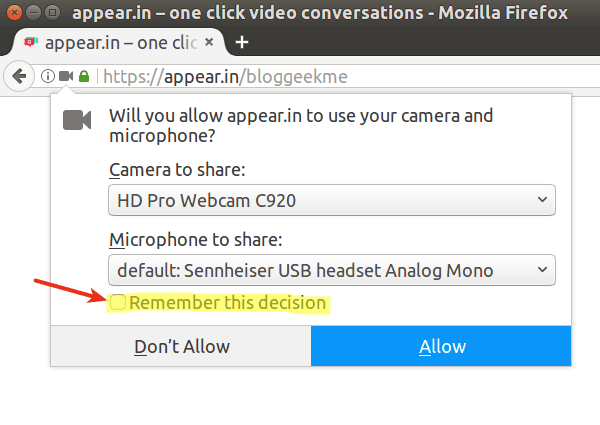Viewport: 600px width, 425px height.
Task: Click the Don't Allow button
Action: point(181,346)
